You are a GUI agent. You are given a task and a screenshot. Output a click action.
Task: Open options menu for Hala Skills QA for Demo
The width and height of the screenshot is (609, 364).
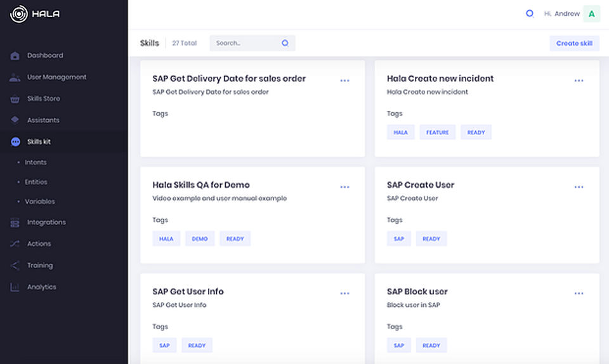344,187
